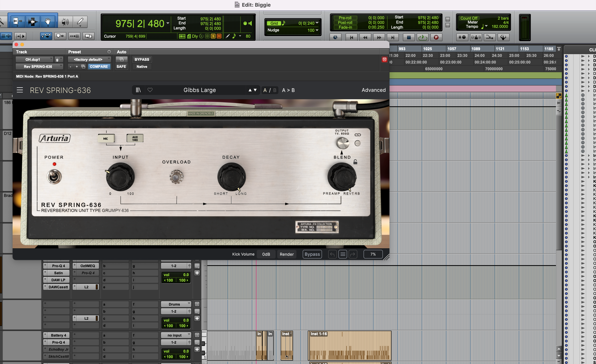Click the Render button
The width and height of the screenshot is (596, 364).
(287, 254)
